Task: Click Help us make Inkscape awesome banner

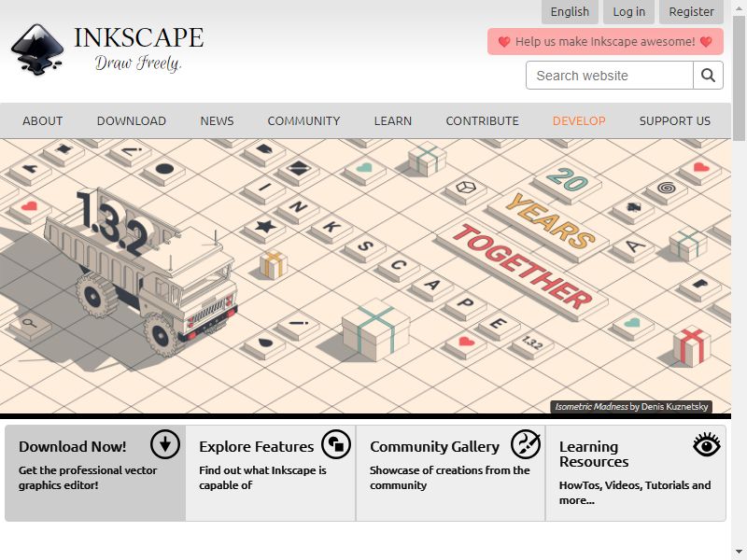Action: pos(605,41)
